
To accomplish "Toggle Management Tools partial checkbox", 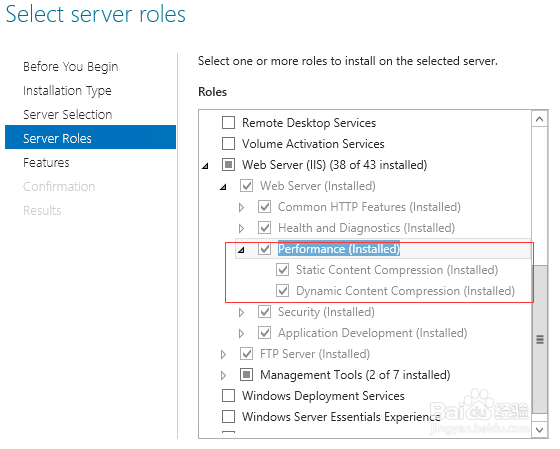I will coord(246,375).
